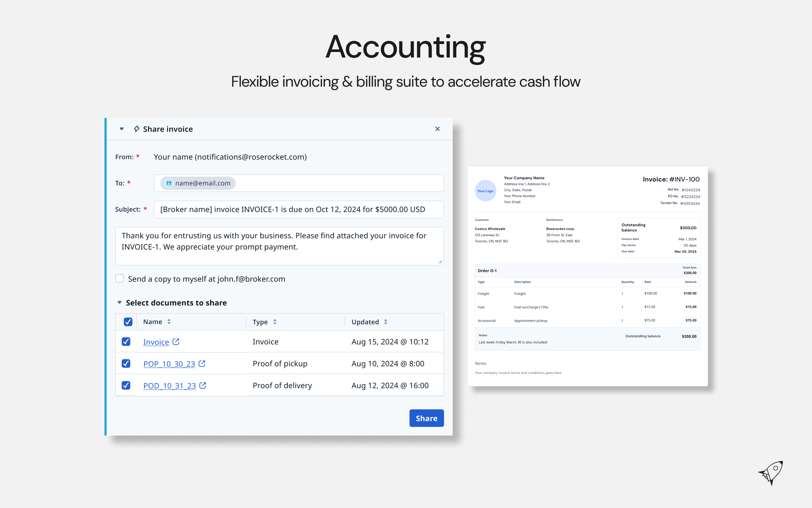Click the rocket logo icon
The image size is (812, 508).
(771, 473)
